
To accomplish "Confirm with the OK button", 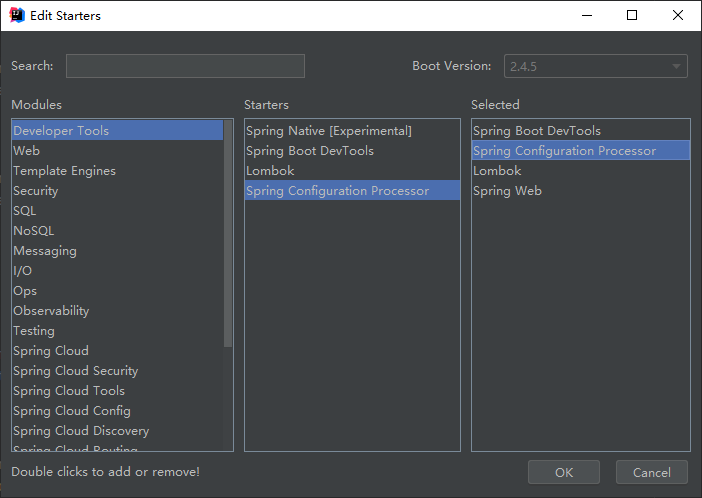I will tap(564, 472).
